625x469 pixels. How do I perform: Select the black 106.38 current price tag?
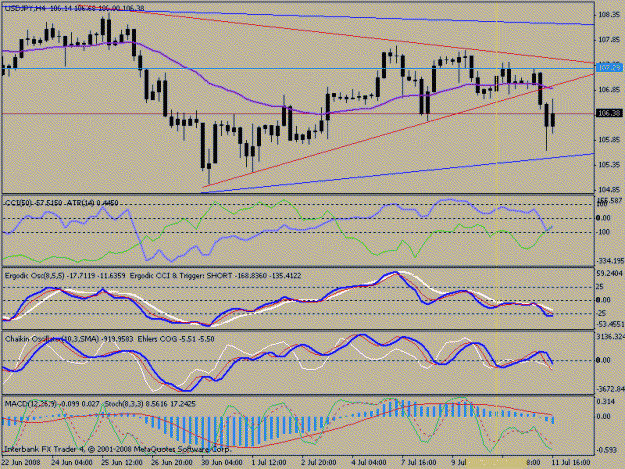(x=609, y=114)
